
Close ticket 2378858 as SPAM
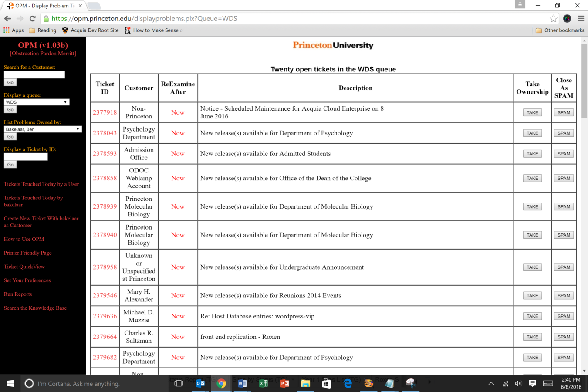pos(564,178)
